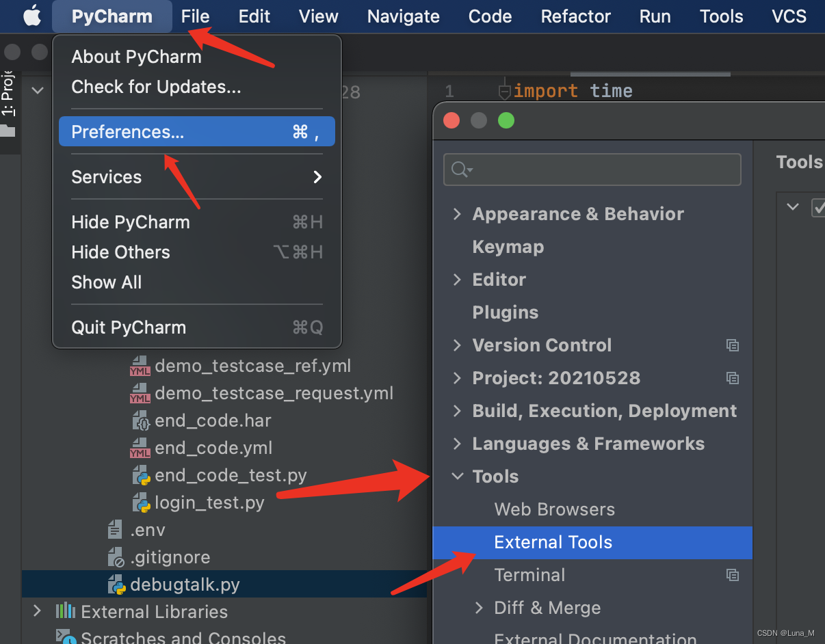Screen dimensions: 825x644
Task: Select Web Browsers settings
Action: pyautogui.click(x=555, y=509)
